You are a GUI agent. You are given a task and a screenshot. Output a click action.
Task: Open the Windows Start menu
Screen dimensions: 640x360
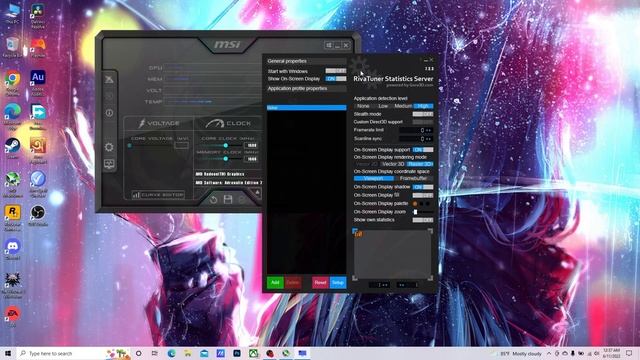pyautogui.click(x=8, y=353)
